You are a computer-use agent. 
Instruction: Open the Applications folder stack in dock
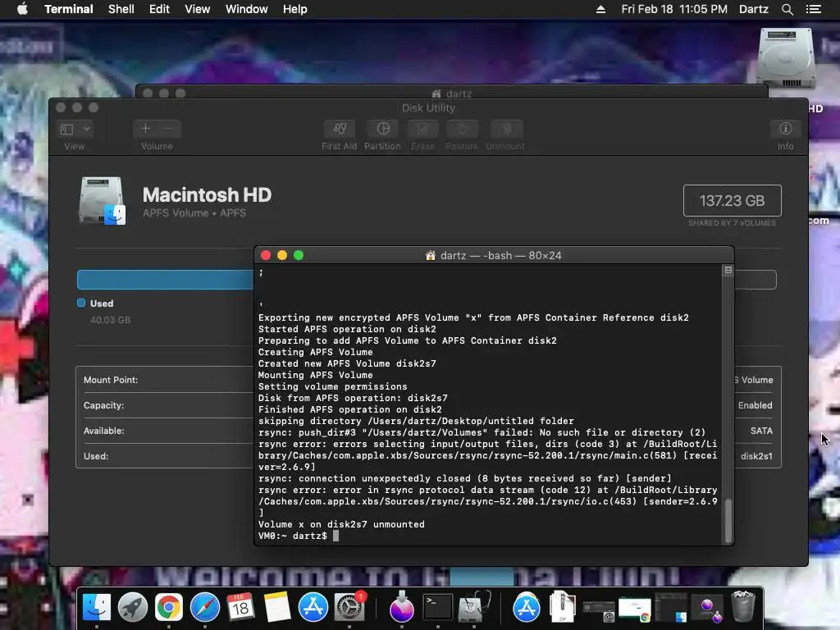point(527,608)
